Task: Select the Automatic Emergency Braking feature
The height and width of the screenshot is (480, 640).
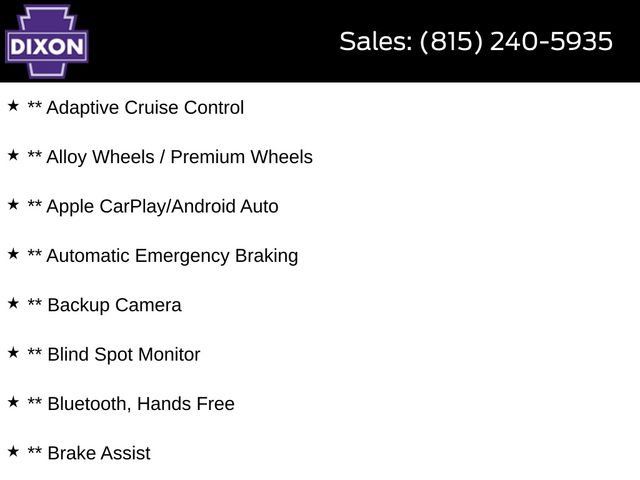Action: pyautogui.click(x=172, y=256)
